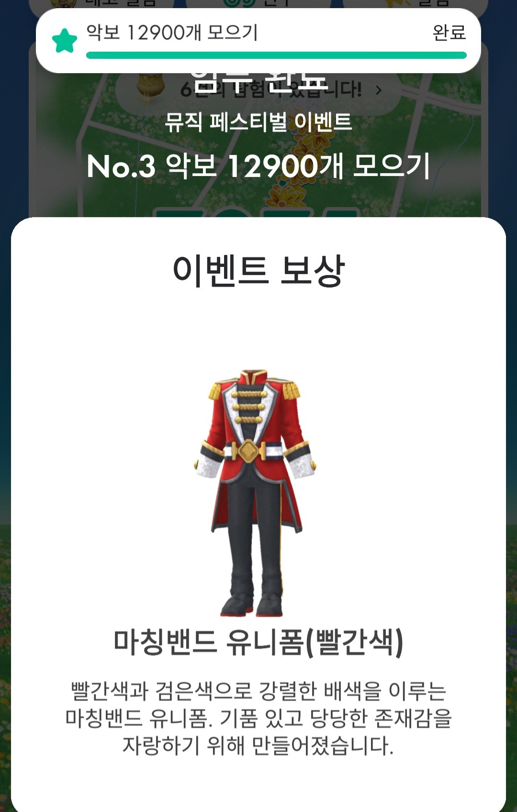Click the green mission progress bar
This screenshot has width=517, height=812.
pos(276,55)
